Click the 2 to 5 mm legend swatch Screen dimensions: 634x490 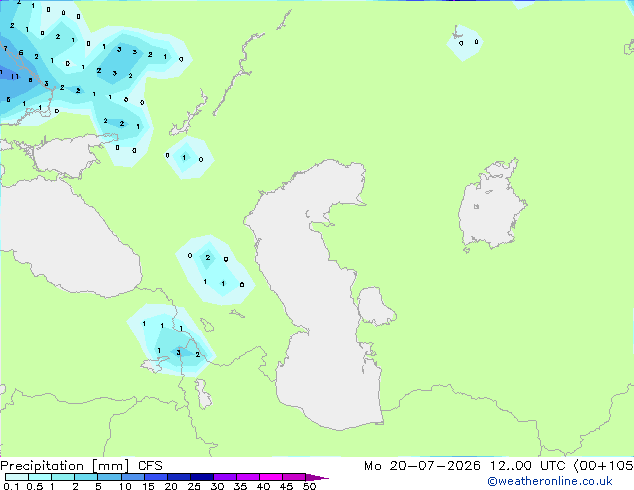[x=86, y=477]
